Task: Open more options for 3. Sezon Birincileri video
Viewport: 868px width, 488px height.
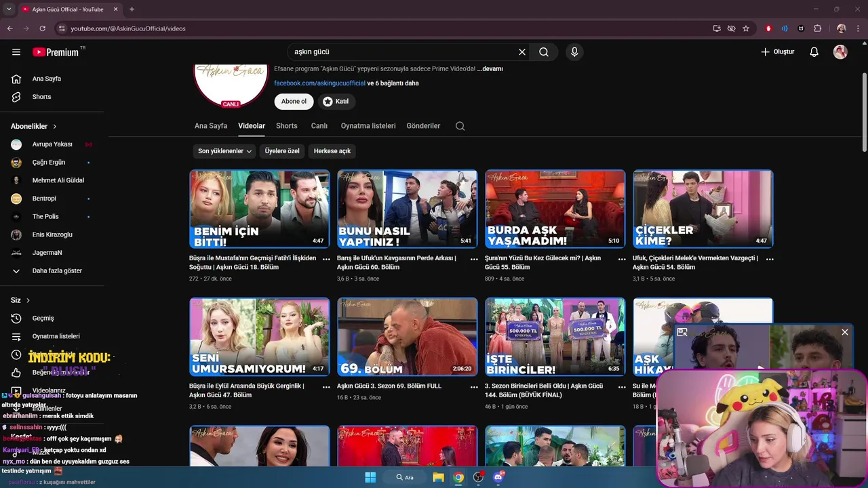Action: 622,387
